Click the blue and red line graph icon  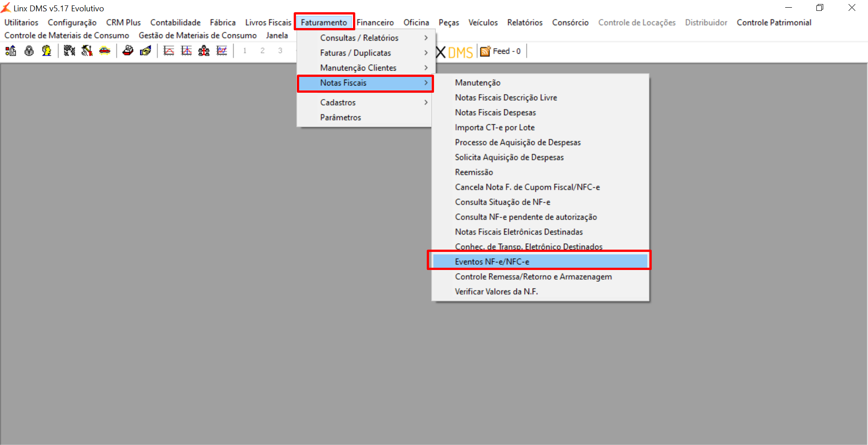point(222,51)
